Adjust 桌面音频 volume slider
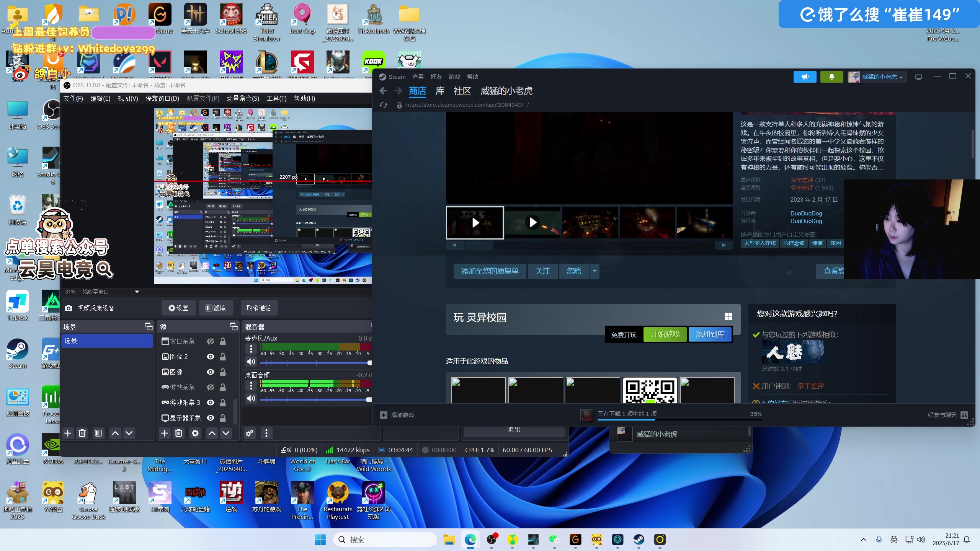Viewport: 980px width, 551px height. tap(315, 399)
